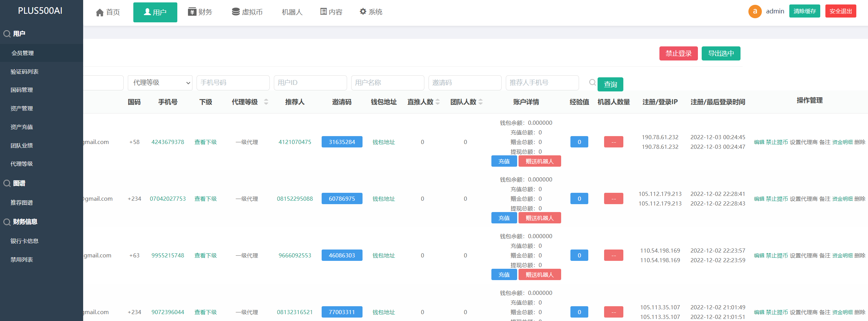The width and height of the screenshot is (868, 321).
Task: Click the user silhouette icon in 用户 tab
Action: (147, 12)
